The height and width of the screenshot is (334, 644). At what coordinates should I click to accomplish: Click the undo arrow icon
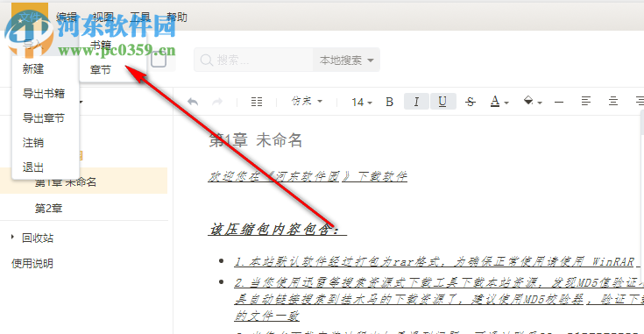click(x=193, y=102)
